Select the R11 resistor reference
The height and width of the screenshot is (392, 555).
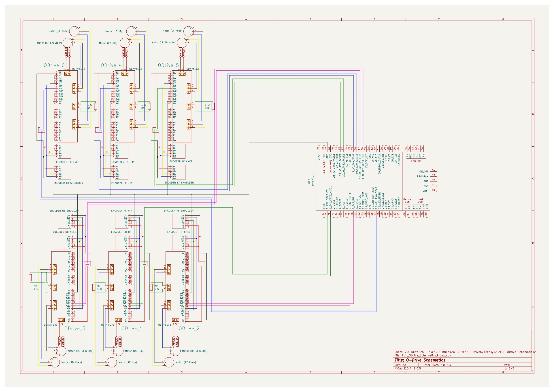(144, 108)
